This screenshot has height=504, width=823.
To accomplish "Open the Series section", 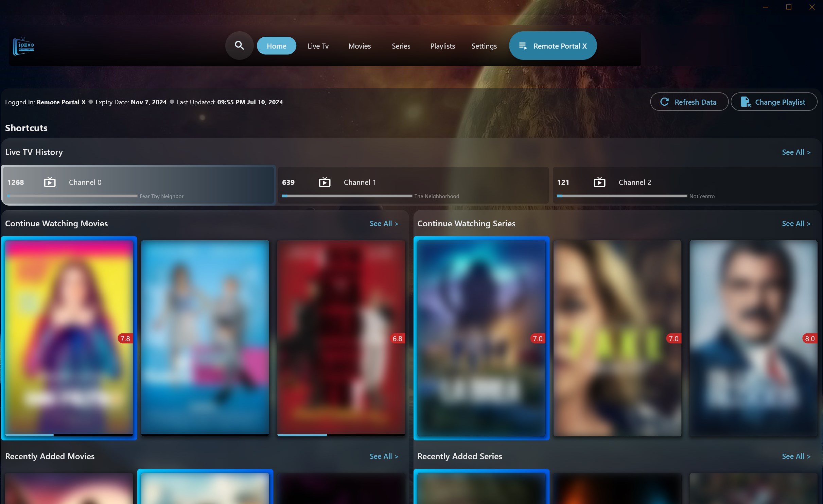I will tap(401, 46).
